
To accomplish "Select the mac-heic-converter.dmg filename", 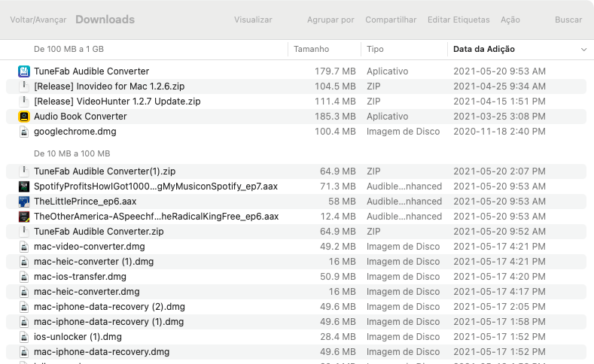I will pos(87,292).
